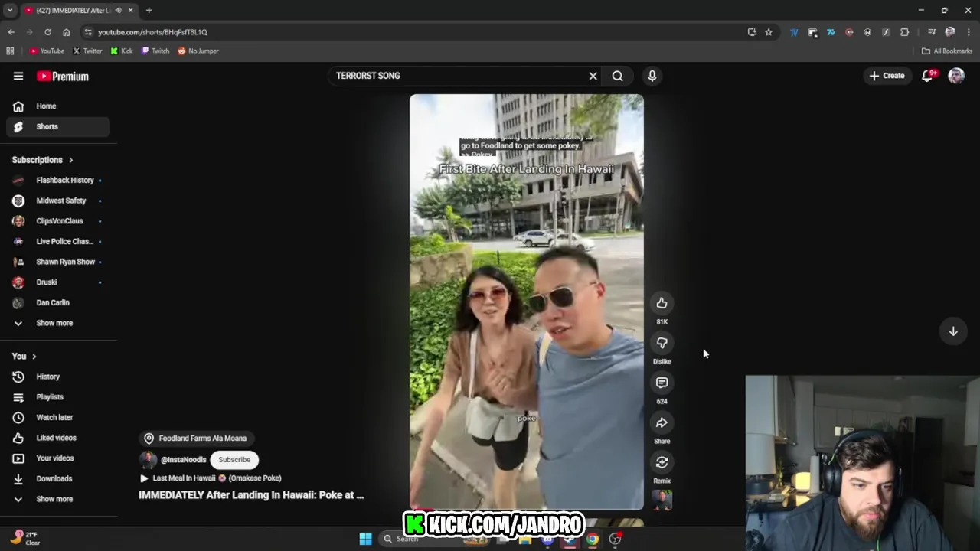Open a new browser tab
The image size is (980, 551).
coord(149,10)
